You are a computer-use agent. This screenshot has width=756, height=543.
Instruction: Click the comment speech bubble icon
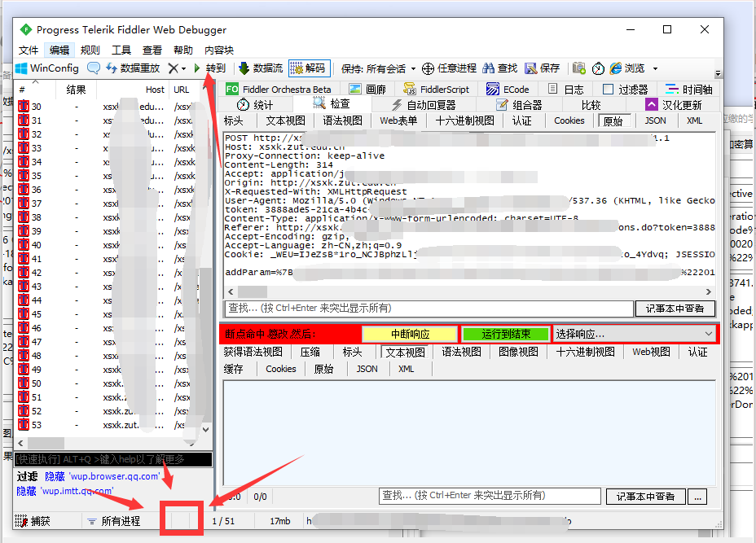point(94,68)
